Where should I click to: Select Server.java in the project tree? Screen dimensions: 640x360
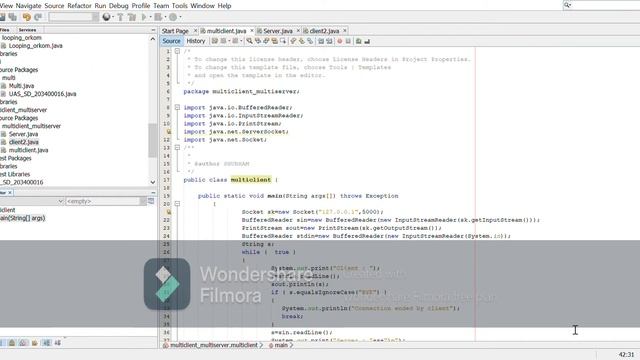click(23, 134)
